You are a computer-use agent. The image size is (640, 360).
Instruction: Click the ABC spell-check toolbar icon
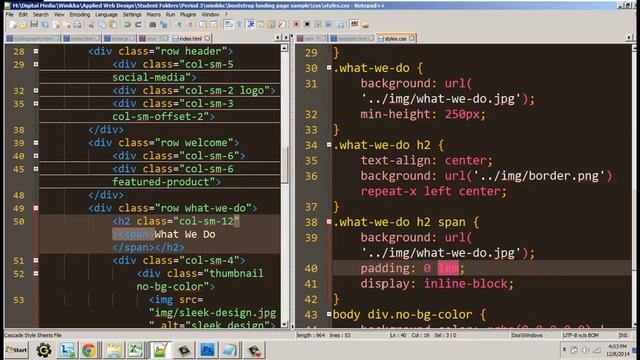coord(354,24)
